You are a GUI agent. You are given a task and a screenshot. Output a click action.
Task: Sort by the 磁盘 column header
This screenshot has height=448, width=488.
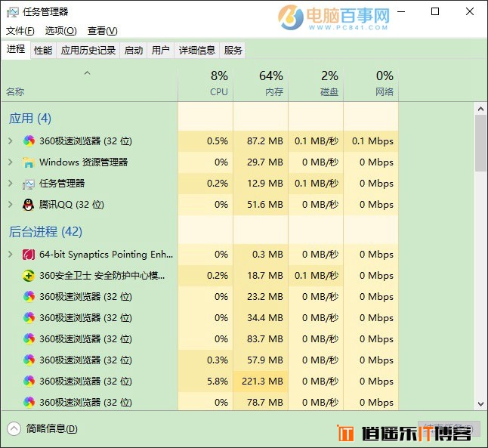316,83
